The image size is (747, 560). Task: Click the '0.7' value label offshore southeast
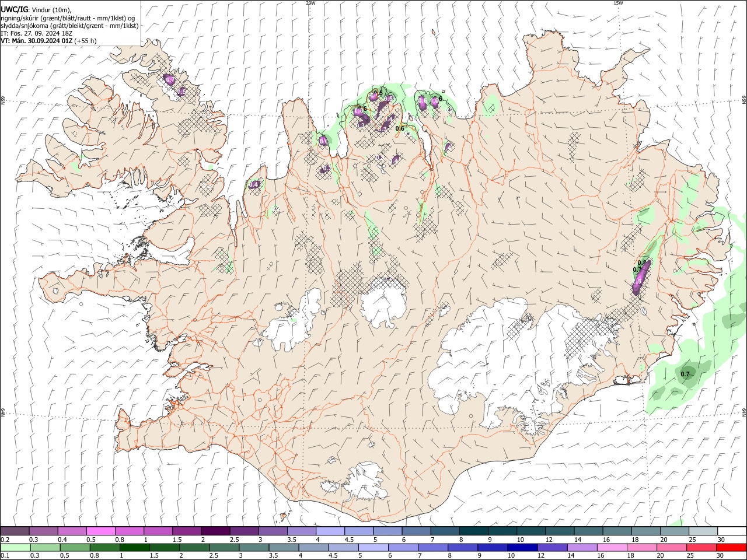(x=685, y=374)
